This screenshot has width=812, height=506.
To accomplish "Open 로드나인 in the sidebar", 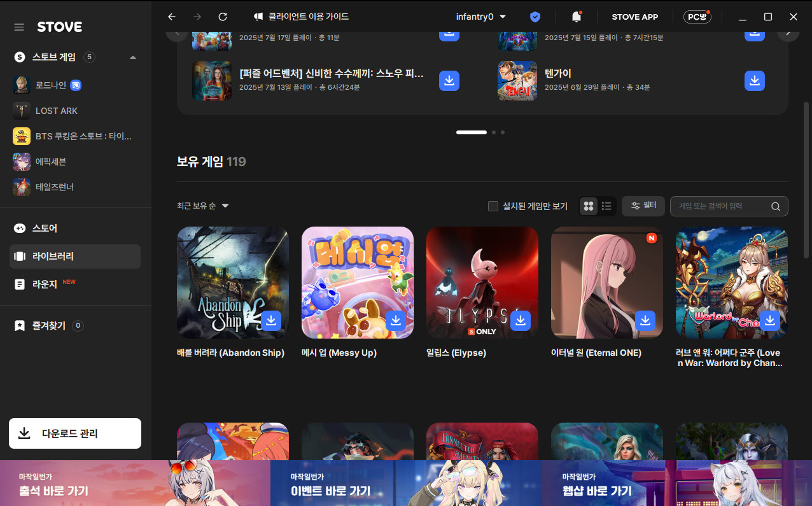I will [51, 85].
